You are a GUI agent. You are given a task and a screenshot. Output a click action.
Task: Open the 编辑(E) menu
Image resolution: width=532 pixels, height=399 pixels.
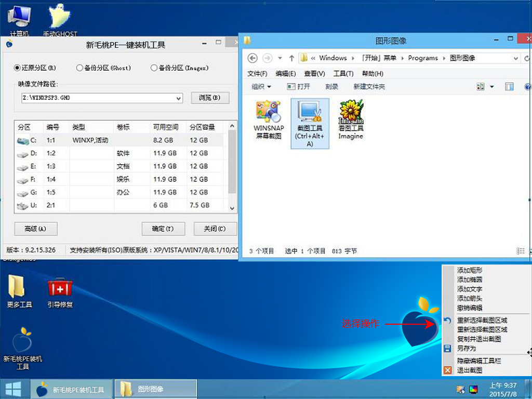coord(286,74)
